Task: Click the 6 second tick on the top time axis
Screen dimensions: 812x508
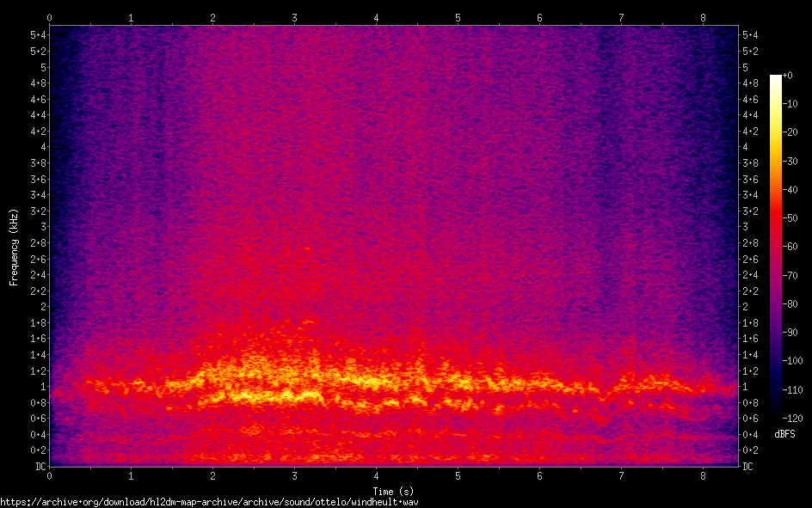Action: [539, 17]
